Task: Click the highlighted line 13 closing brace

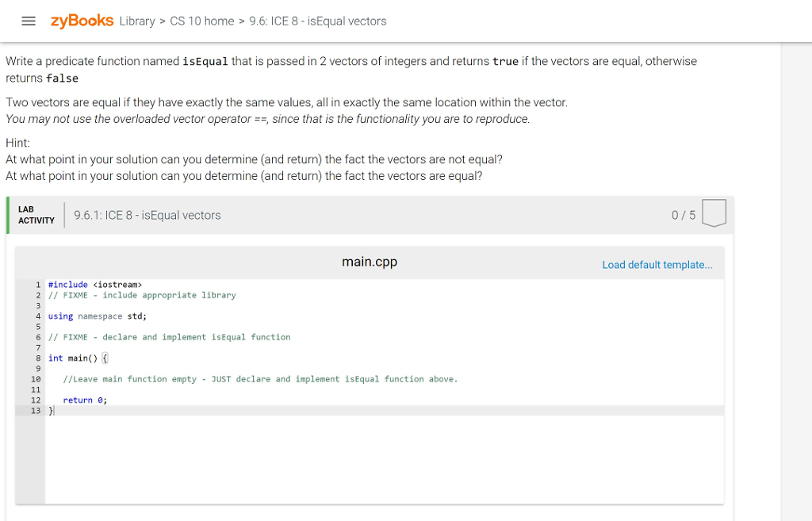Action: (x=50, y=410)
